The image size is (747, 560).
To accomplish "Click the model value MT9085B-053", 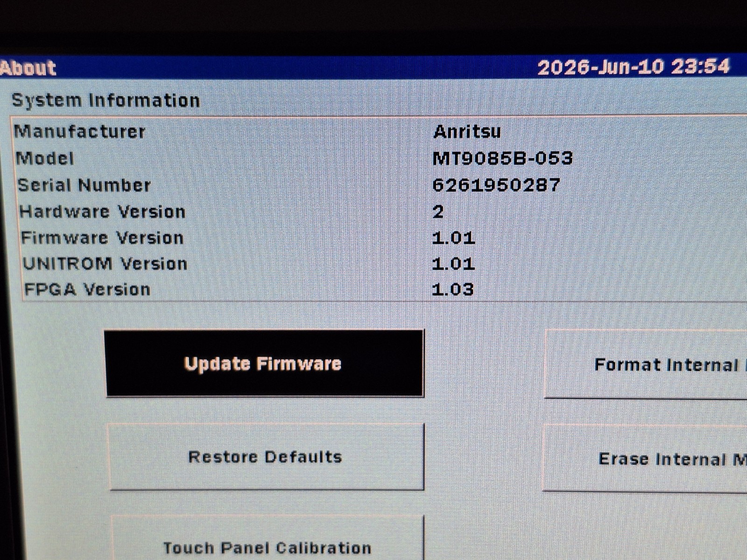I will [x=503, y=158].
